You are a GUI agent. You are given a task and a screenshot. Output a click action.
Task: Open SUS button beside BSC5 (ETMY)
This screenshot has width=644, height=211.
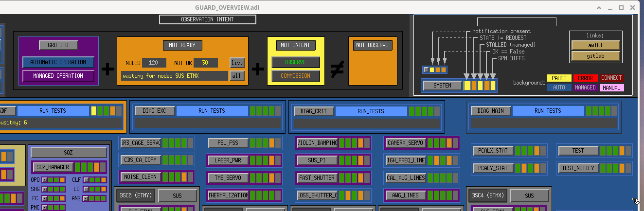(x=178, y=196)
